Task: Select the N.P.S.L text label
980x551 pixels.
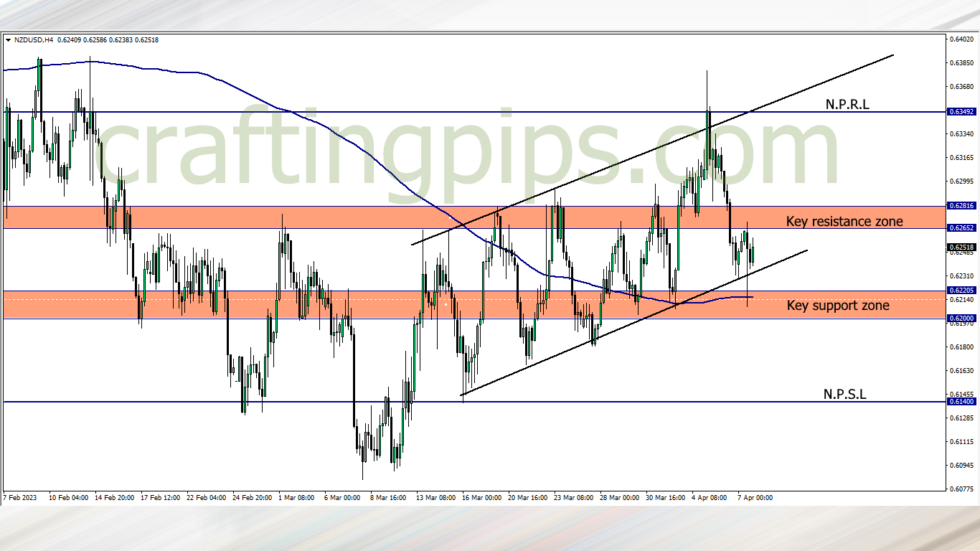Action: [844, 394]
